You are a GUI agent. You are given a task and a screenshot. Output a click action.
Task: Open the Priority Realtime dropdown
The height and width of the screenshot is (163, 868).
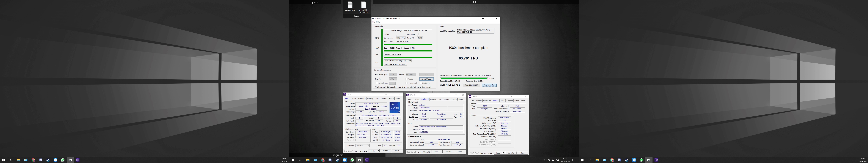(x=411, y=75)
